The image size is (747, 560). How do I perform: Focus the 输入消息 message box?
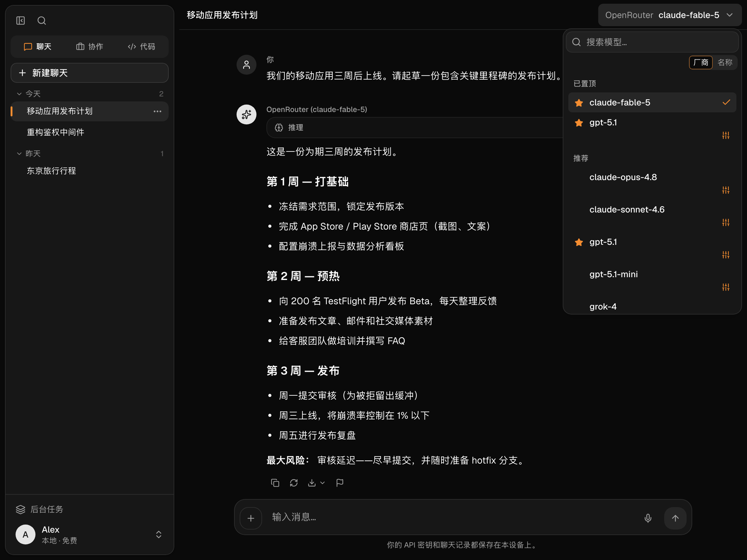pyautogui.click(x=453, y=517)
